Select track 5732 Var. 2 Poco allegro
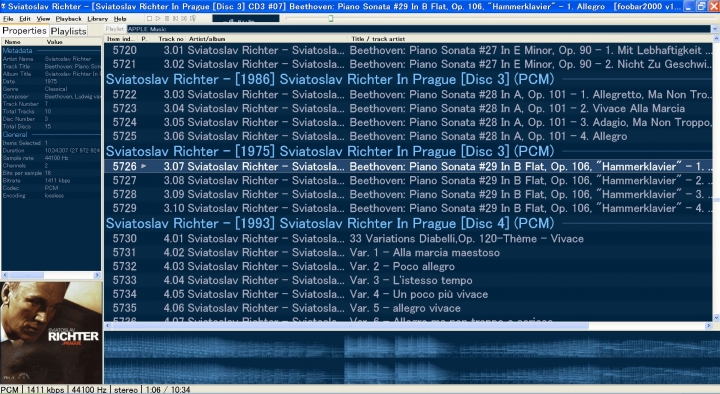 tap(408, 266)
